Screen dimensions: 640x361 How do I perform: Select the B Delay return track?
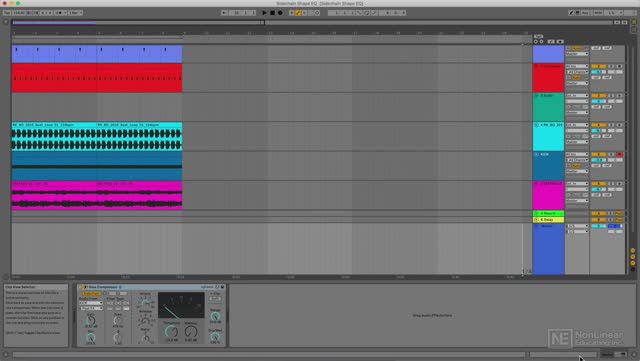pyautogui.click(x=549, y=220)
